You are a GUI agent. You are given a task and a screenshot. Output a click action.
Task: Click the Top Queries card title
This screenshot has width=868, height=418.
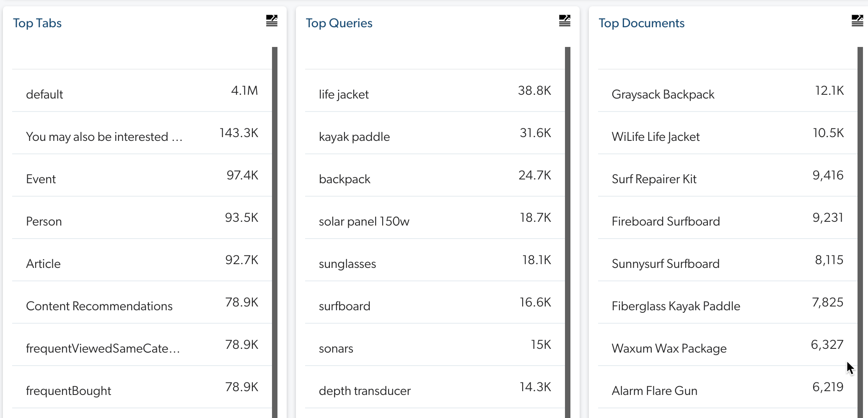(339, 23)
